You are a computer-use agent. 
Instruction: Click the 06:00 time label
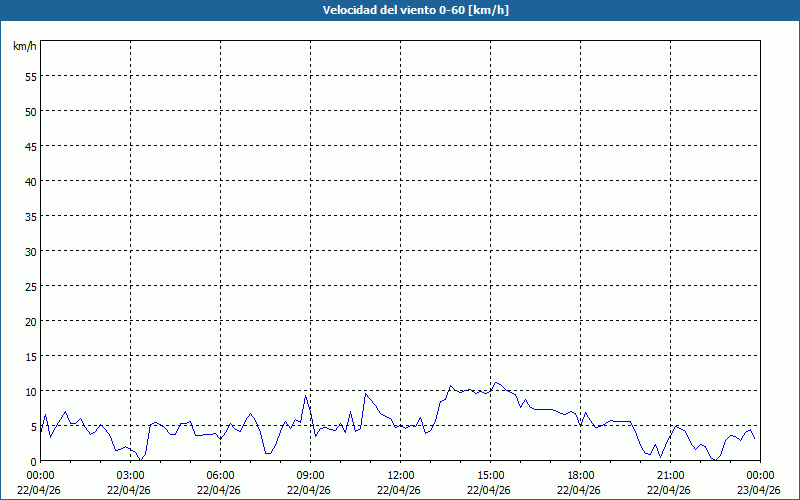[220, 475]
